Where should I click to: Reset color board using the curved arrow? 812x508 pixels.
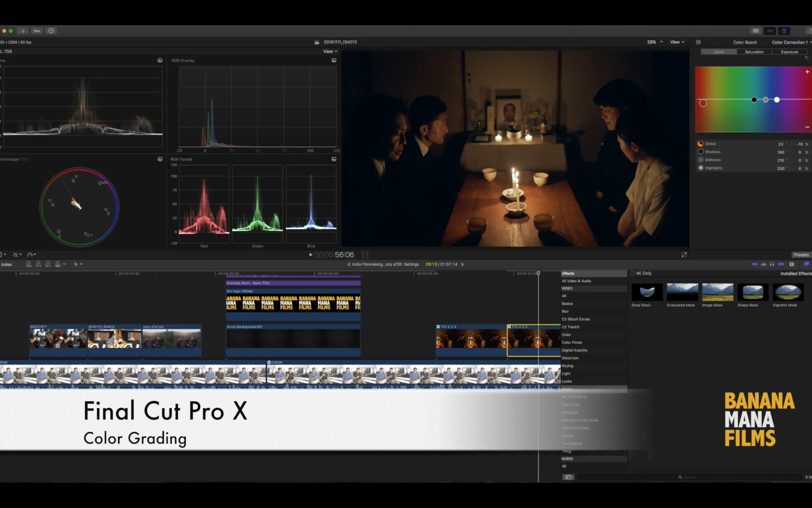click(x=807, y=57)
